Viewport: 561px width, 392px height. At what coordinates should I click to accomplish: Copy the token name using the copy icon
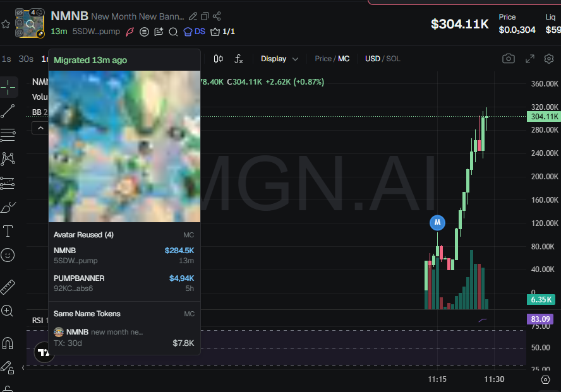point(205,16)
